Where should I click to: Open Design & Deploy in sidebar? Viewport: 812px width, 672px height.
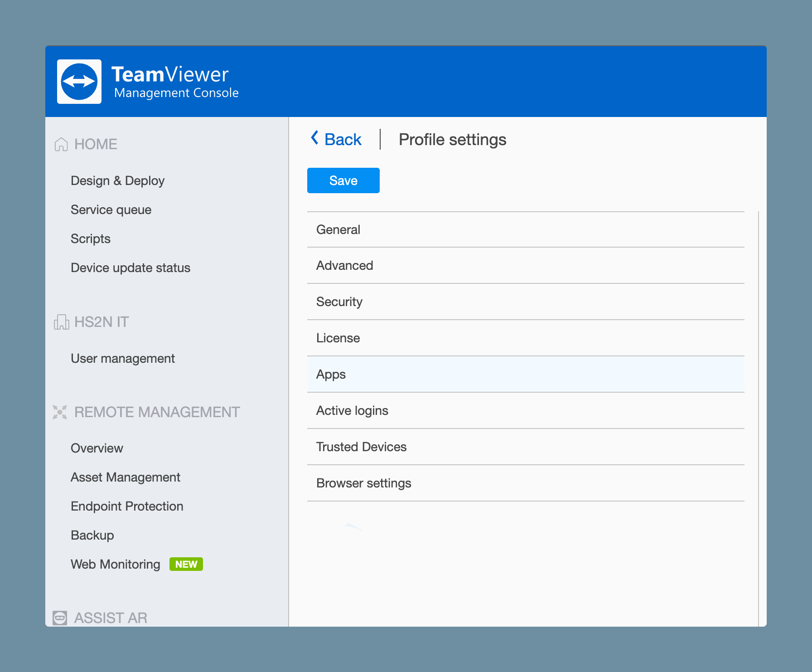point(118,181)
